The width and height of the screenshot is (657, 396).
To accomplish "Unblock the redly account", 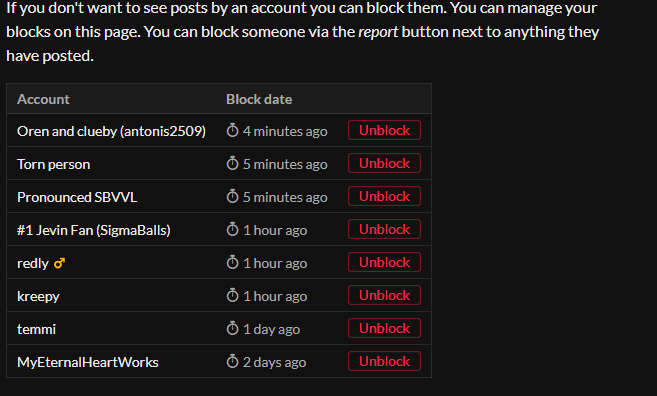I will pyautogui.click(x=384, y=262).
